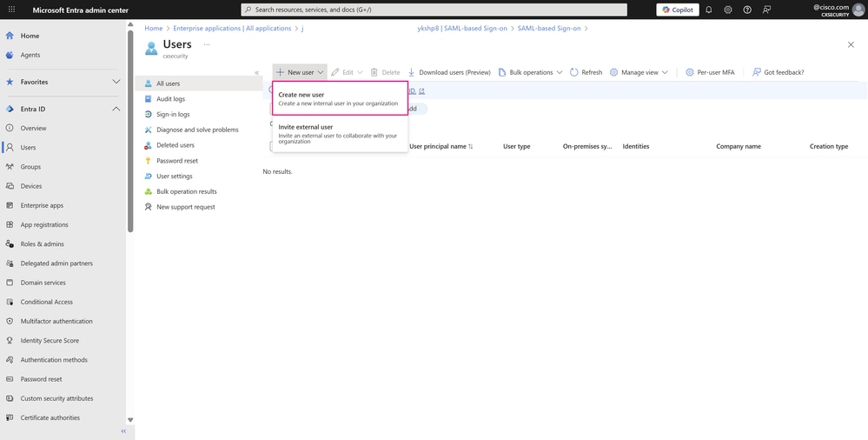Click the User type column header

[x=516, y=146]
